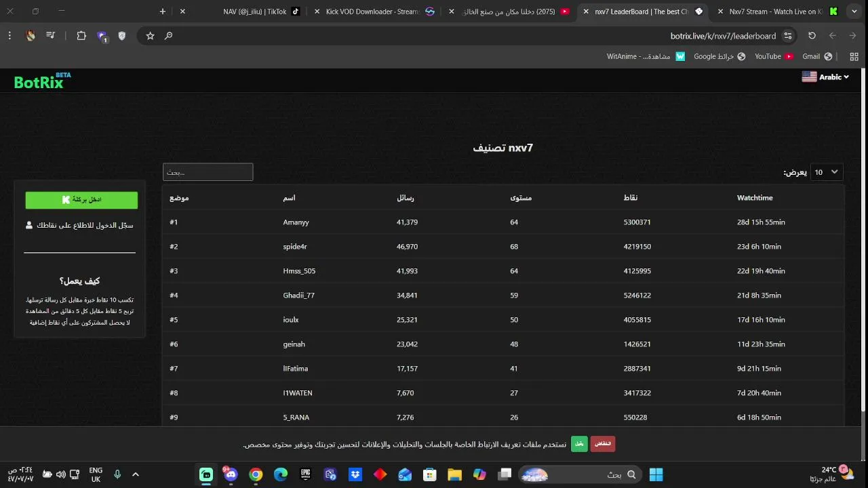Open the tab search dropdown arrow
Image resolution: width=868 pixels, height=488 pixels.
click(x=855, y=12)
